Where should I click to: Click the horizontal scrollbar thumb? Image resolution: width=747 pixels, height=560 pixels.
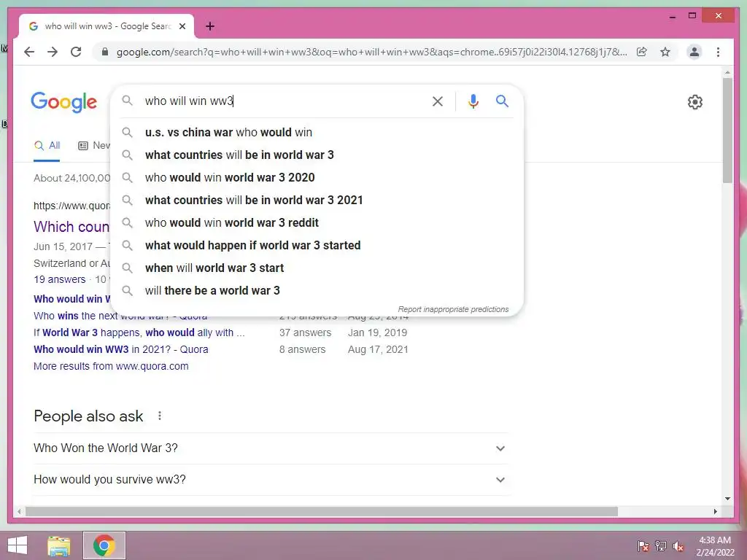pos(322,511)
